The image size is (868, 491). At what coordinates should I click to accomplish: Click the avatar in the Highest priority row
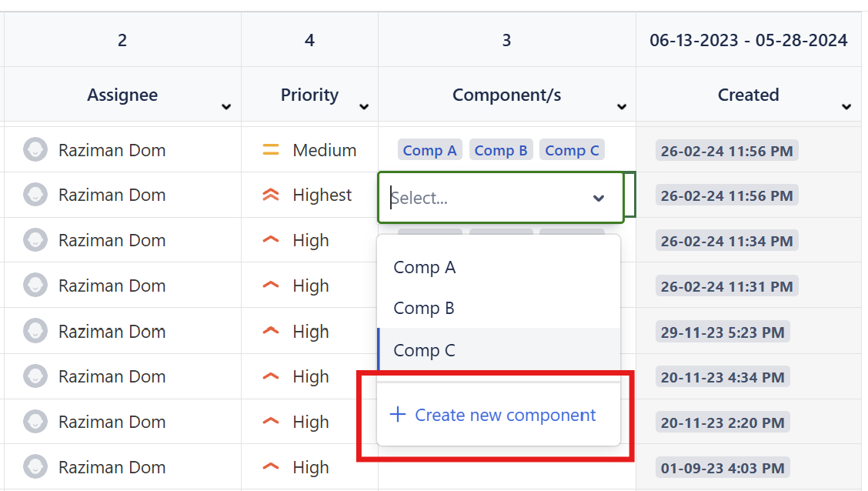[35, 195]
